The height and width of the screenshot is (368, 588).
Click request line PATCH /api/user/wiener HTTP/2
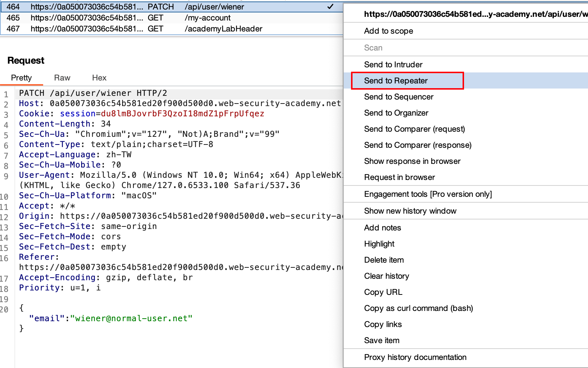tap(93, 93)
